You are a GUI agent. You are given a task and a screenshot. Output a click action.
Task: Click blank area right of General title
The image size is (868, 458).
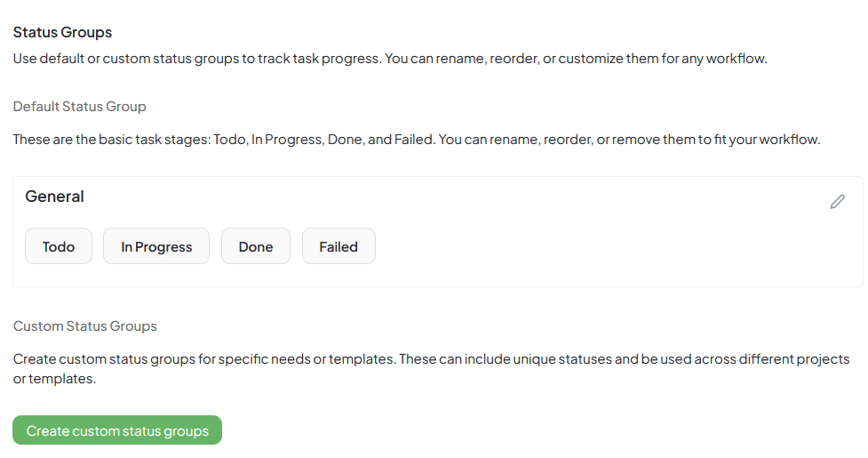point(444,197)
